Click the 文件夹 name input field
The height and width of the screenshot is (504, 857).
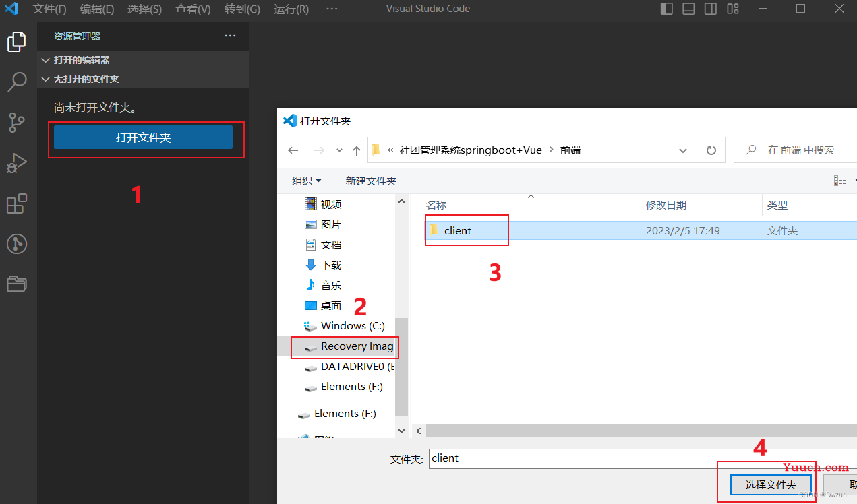643,458
